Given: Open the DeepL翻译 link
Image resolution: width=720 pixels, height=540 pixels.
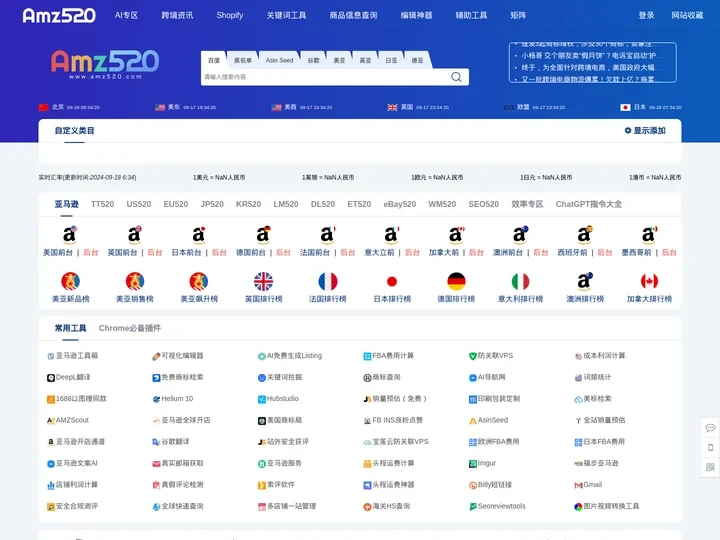Looking at the screenshot, I should tap(69, 377).
